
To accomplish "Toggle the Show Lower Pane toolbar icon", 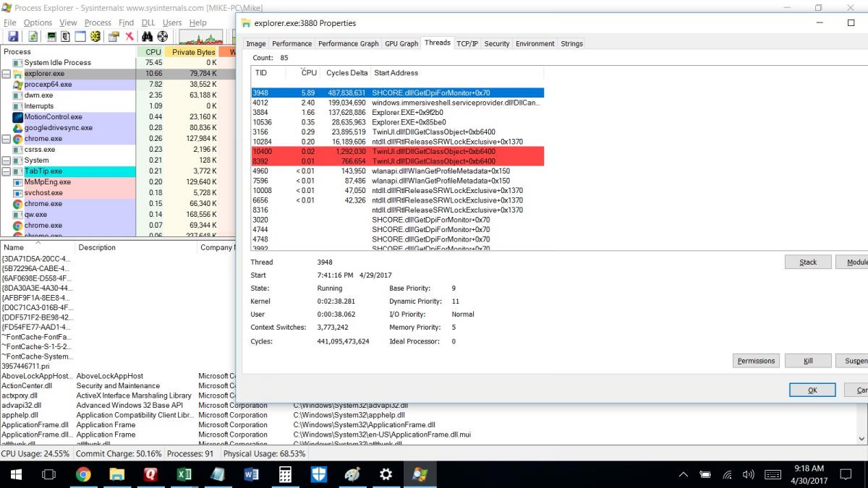I will (80, 37).
